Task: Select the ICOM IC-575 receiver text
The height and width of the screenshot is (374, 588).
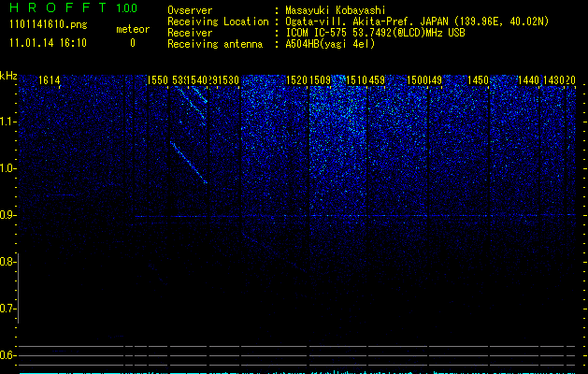Action: tap(376, 33)
